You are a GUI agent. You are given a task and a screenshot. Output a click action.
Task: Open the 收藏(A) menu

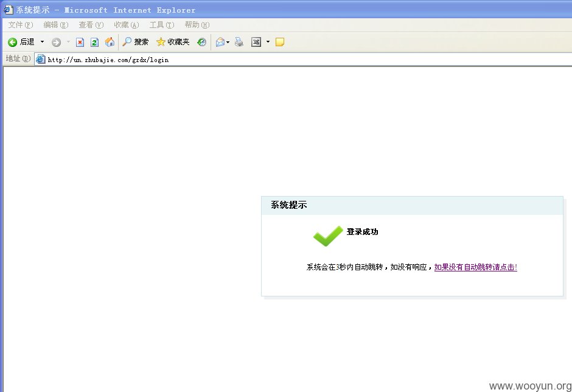[126, 25]
